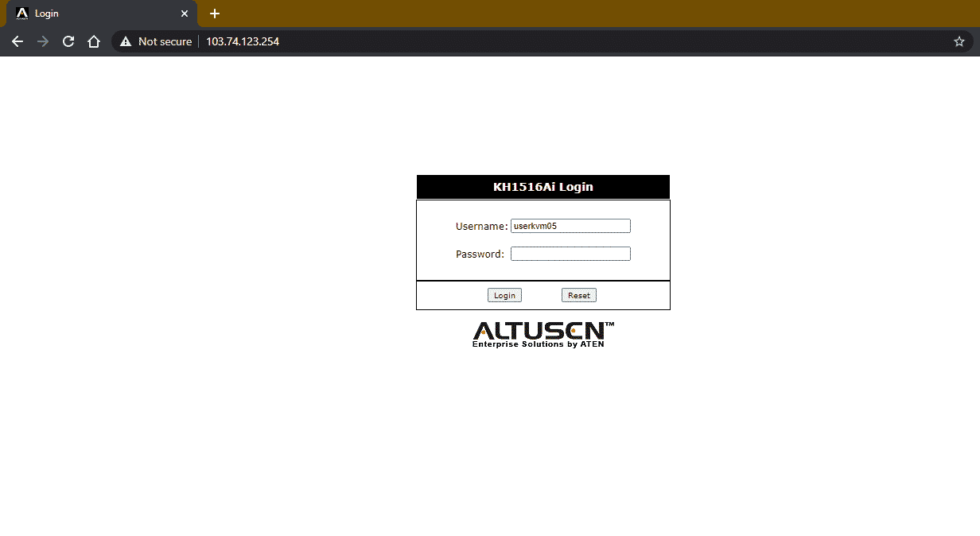Click the warning triangle security icon

tap(126, 41)
